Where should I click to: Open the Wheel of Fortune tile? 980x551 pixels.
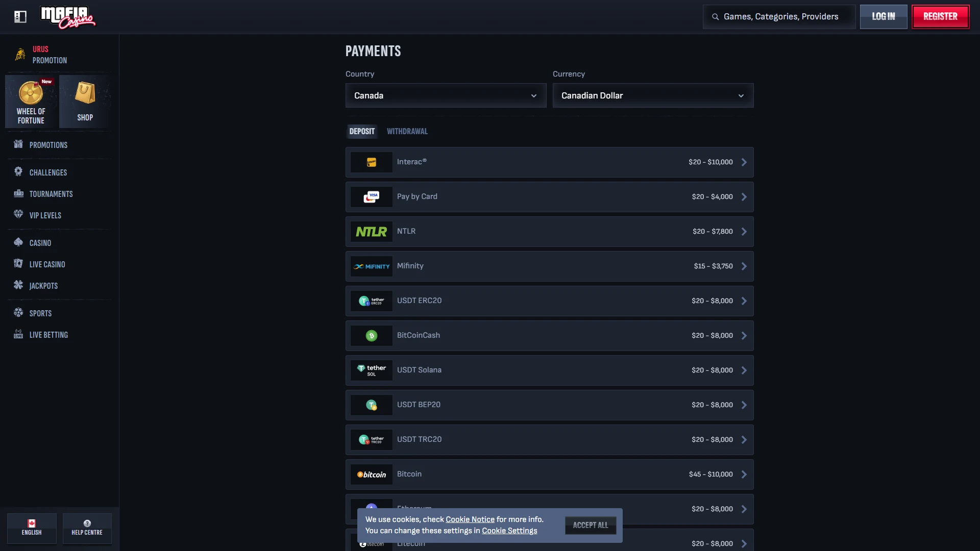(x=31, y=102)
